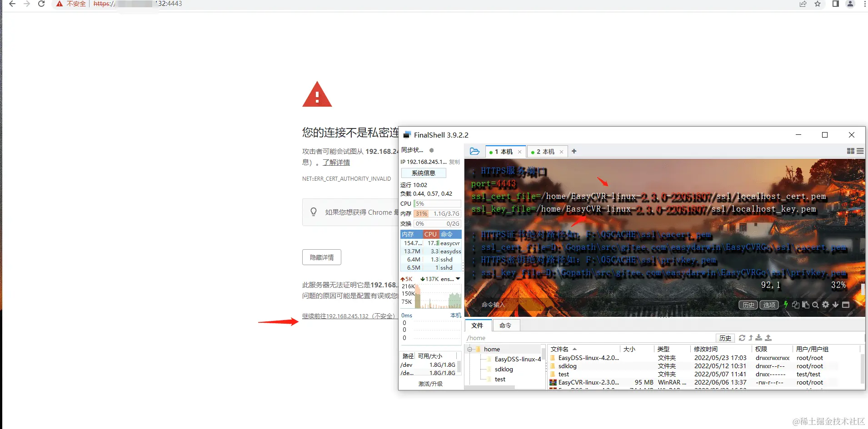This screenshot has width=868, height=429.
Task: Click 隐藏详情 button on error page
Action: (322, 257)
